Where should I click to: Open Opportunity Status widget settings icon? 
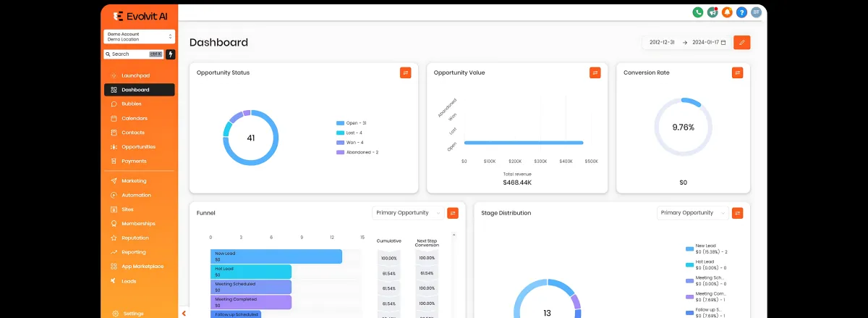click(405, 72)
